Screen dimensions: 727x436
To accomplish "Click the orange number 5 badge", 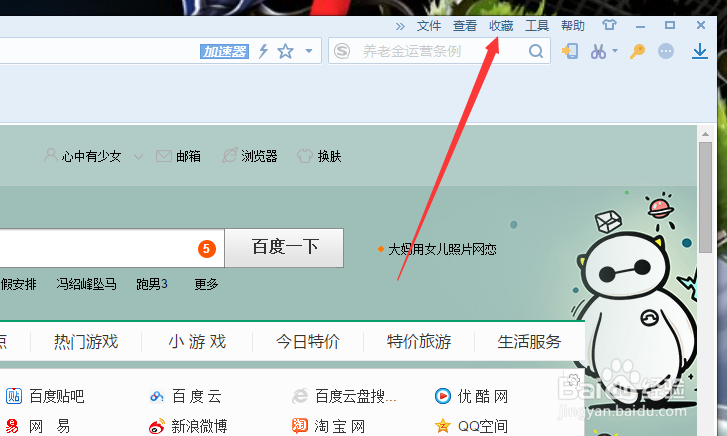I will click(x=207, y=249).
